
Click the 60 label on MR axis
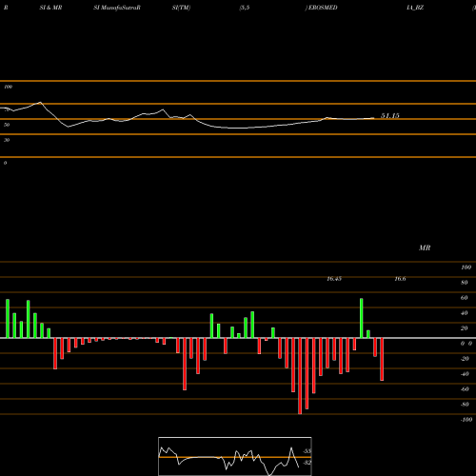click(465, 298)
